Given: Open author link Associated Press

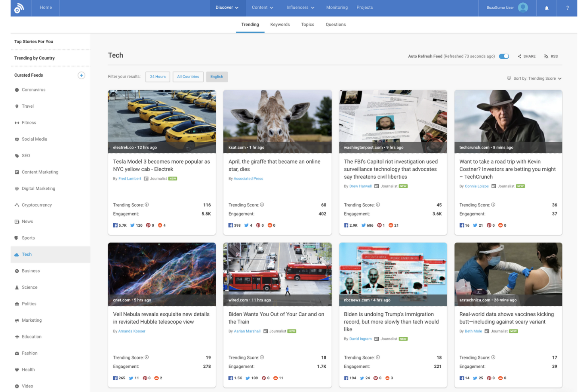Looking at the screenshot, I should click(248, 179).
